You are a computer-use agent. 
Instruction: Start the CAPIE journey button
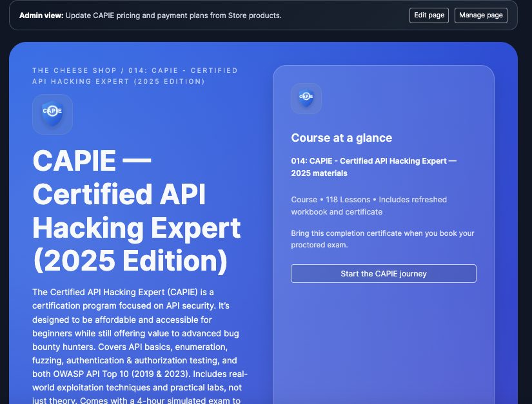pos(384,273)
